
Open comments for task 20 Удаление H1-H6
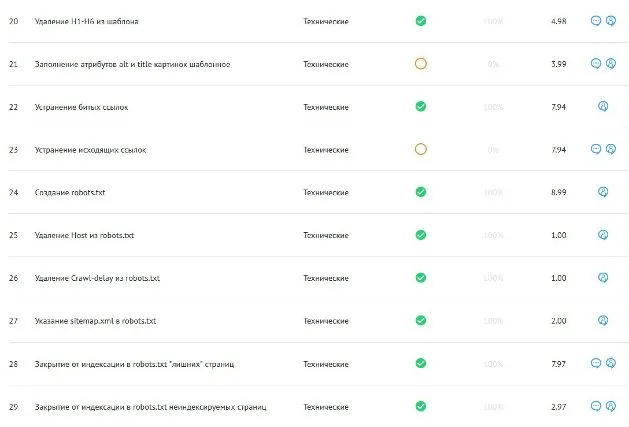(596, 20)
